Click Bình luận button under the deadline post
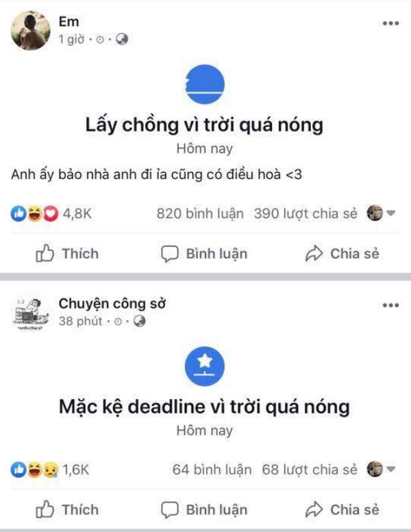This screenshot has width=411, height=532. tap(204, 509)
